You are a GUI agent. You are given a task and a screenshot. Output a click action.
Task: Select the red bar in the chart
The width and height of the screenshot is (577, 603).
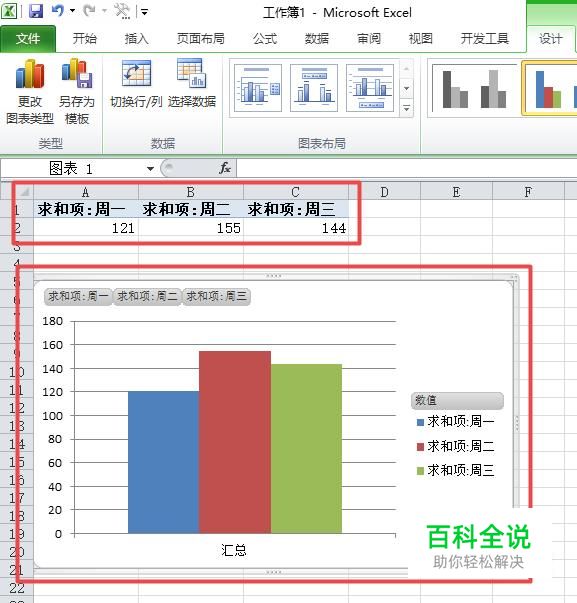(235, 442)
